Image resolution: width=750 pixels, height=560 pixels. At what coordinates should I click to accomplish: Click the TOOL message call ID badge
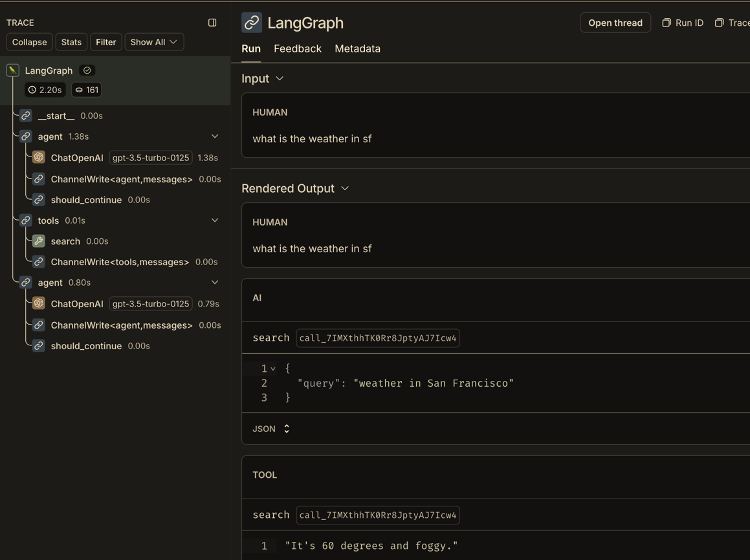(x=378, y=515)
